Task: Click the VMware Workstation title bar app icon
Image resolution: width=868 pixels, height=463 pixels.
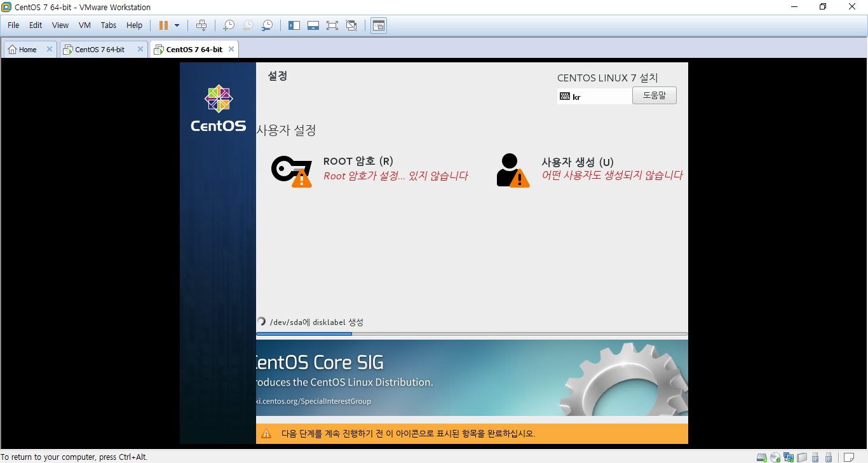Action: 6,7
